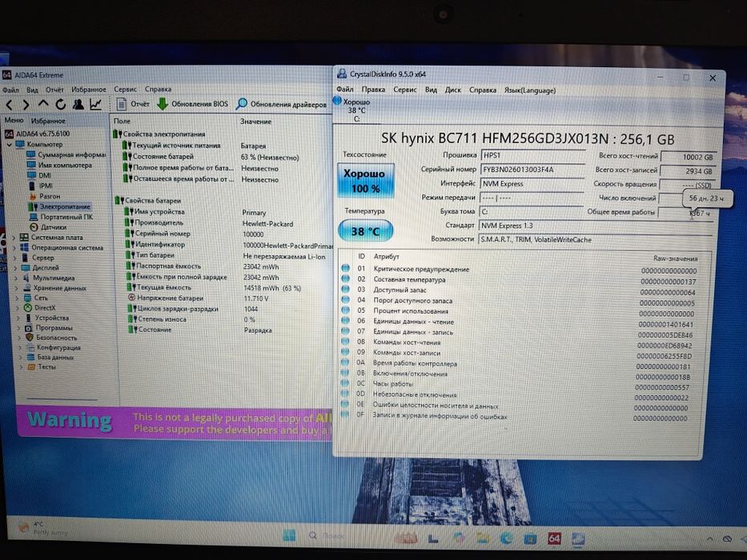This screenshot has height=560, width=747.
Task: Open the Windows Start button
Action: [x=289, y=535]
